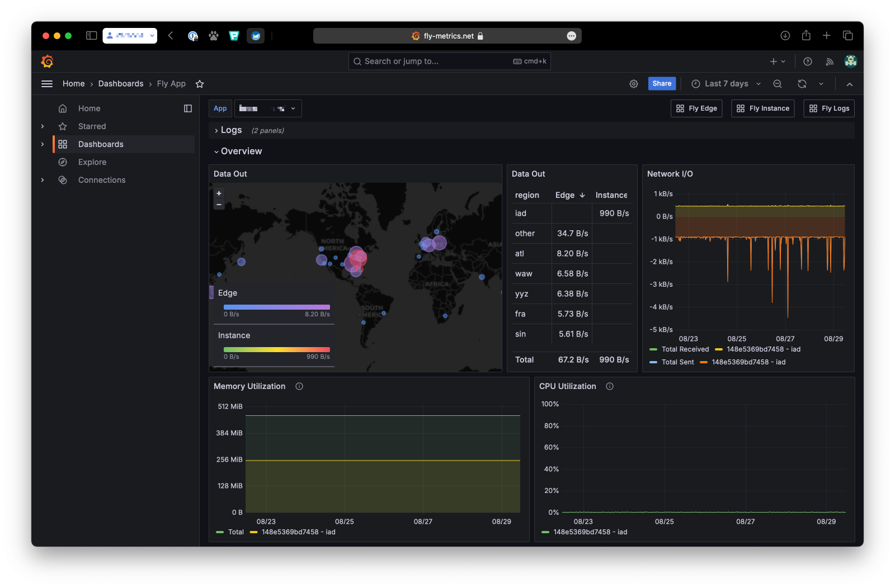Click the Grafana logo icon
This screenshot has height=588, width=895.
click(48, 61)
